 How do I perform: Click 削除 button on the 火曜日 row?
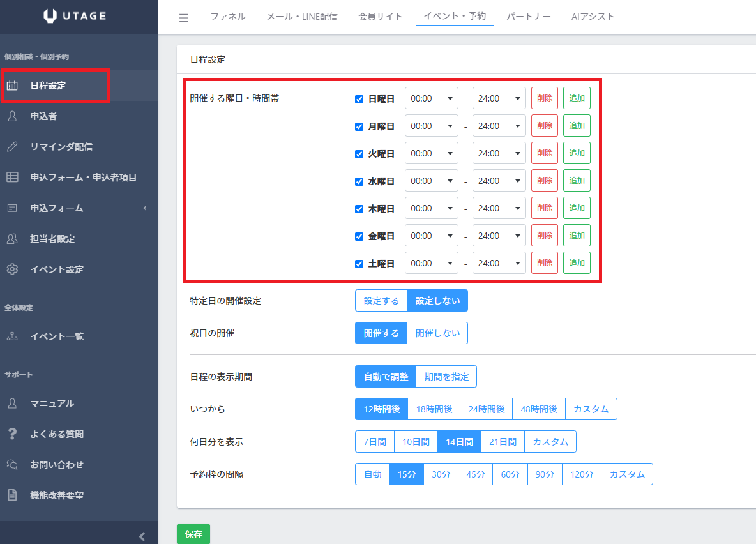click(544, 153)
